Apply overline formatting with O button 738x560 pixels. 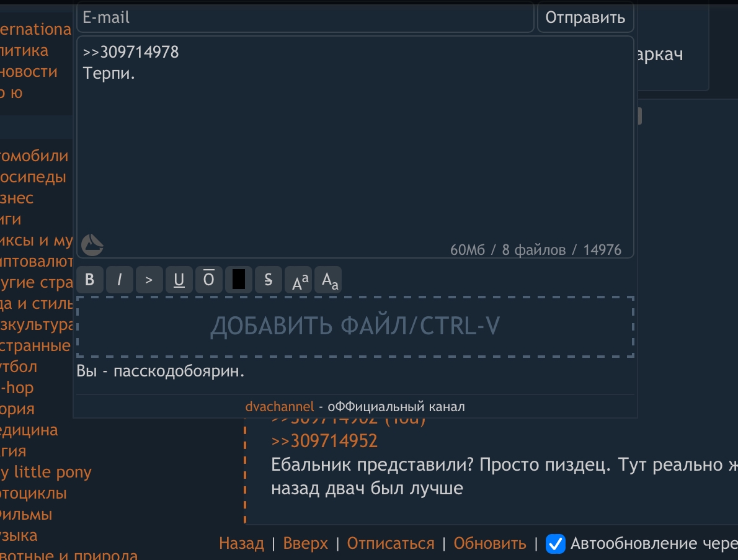[x=208, y=280]
